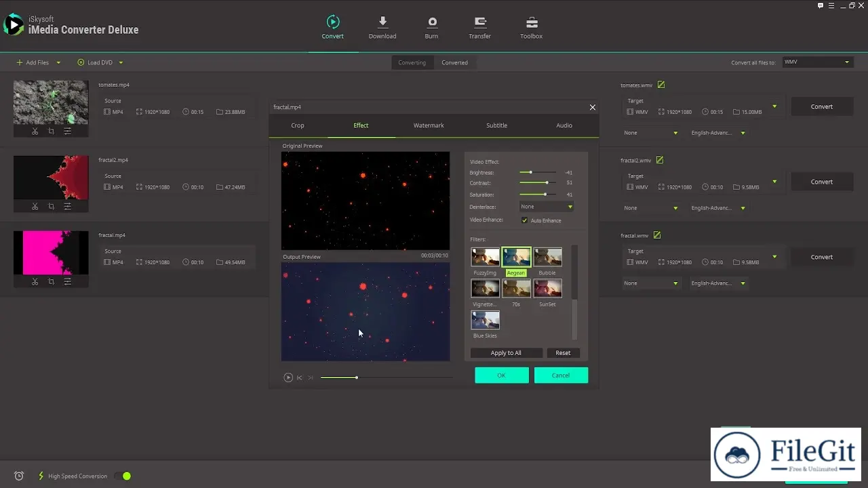Show the Converting list tab
Viewport: 868px width, 488px height.
[x=412, y=62]
